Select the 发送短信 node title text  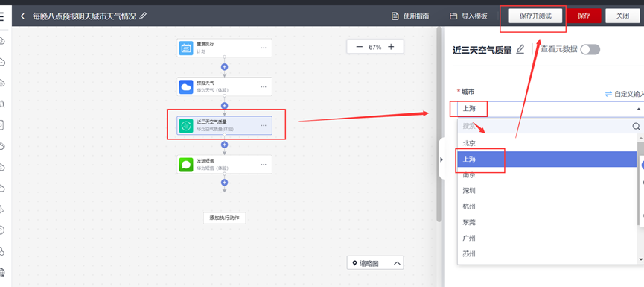point(205,161)
